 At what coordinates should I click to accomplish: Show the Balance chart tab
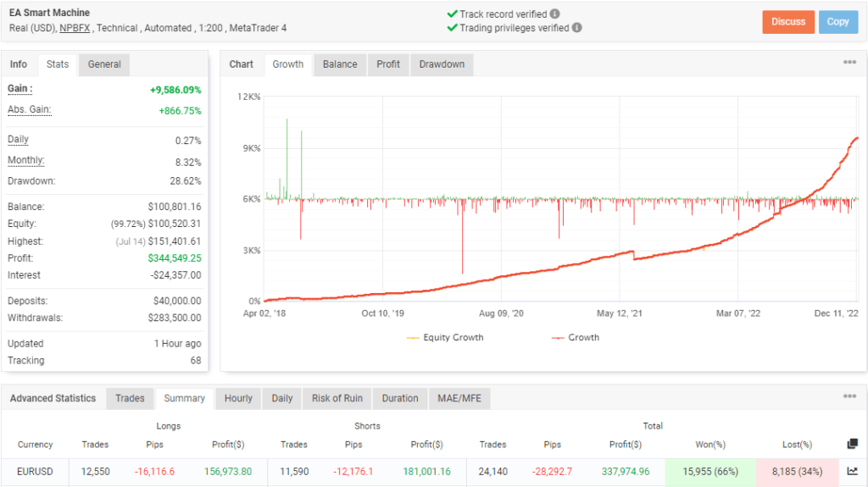340,64
